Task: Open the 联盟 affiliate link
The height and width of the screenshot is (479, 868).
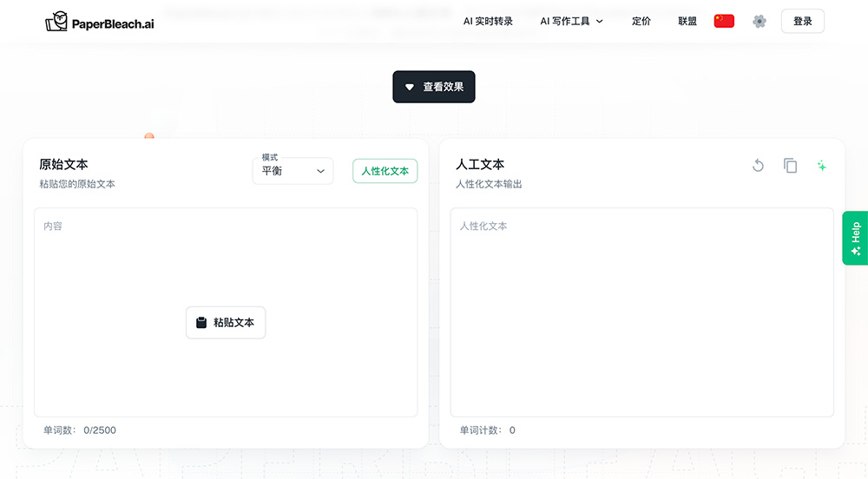Action: tap(687, 21)
